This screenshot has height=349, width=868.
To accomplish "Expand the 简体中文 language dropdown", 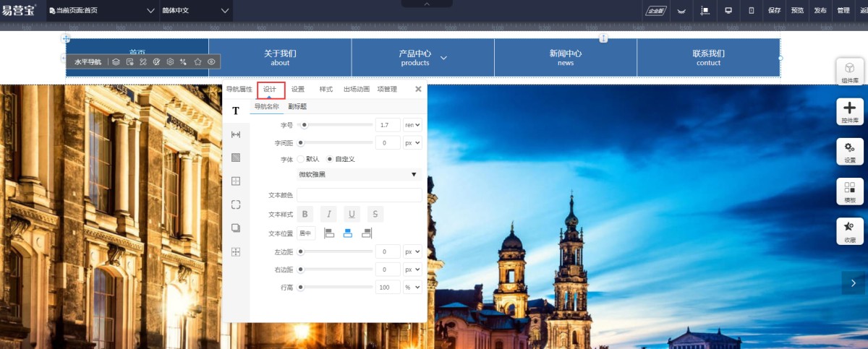I will pyautogui.click(x=195, y=11).
